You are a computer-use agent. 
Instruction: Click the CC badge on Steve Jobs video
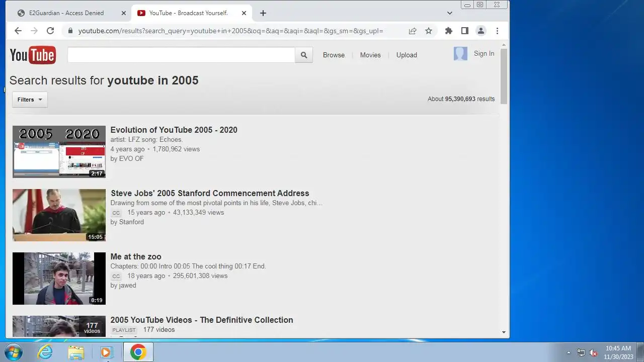(116, 213)
